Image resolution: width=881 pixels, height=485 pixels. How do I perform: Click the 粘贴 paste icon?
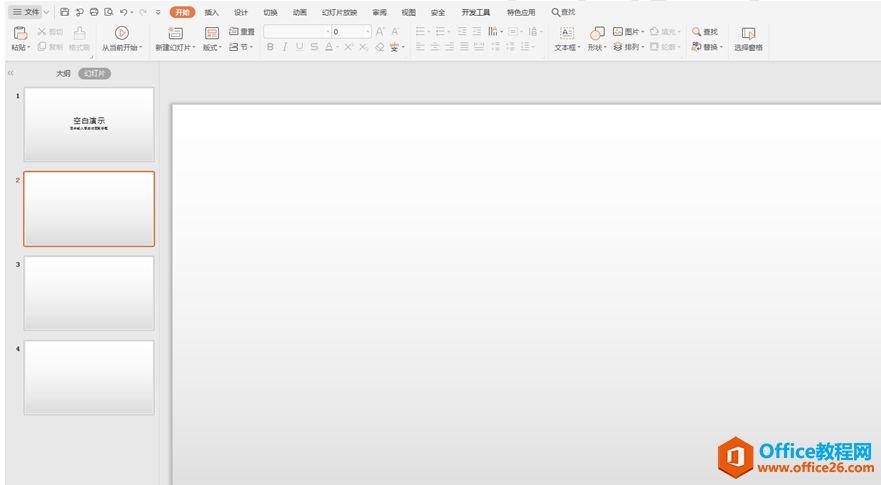pos(20,33)
